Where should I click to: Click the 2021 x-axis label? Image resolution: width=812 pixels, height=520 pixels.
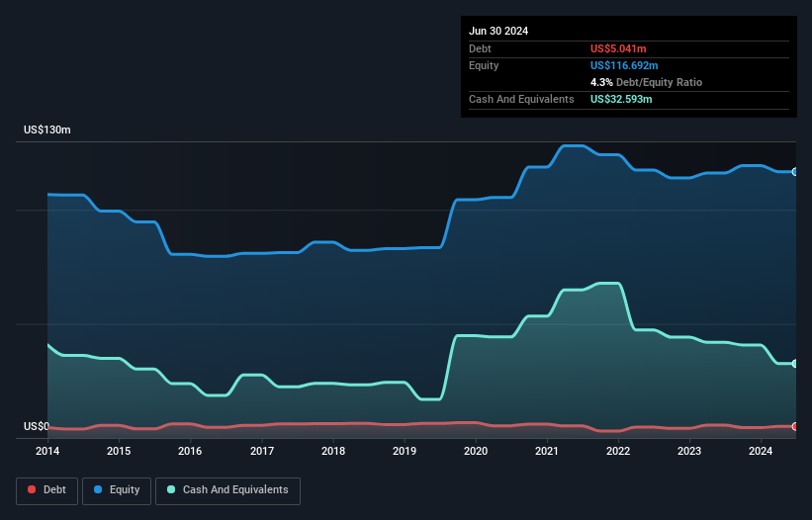coord(547,451)
